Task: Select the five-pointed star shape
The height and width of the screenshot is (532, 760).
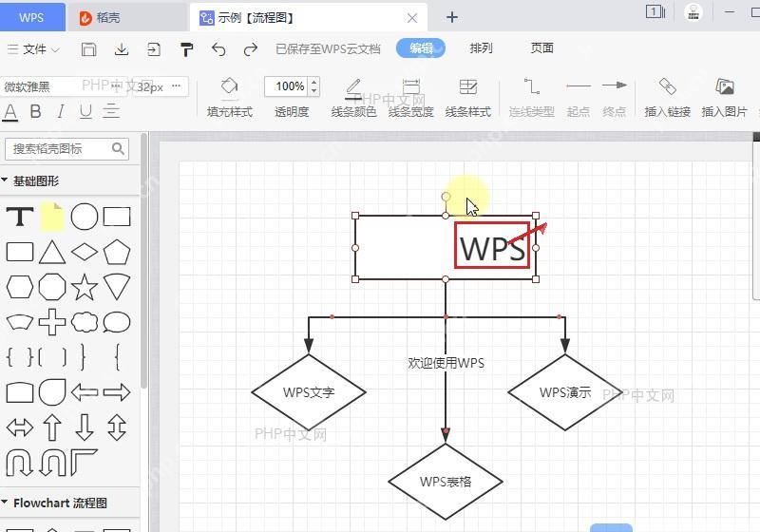Action: point(85,287)
